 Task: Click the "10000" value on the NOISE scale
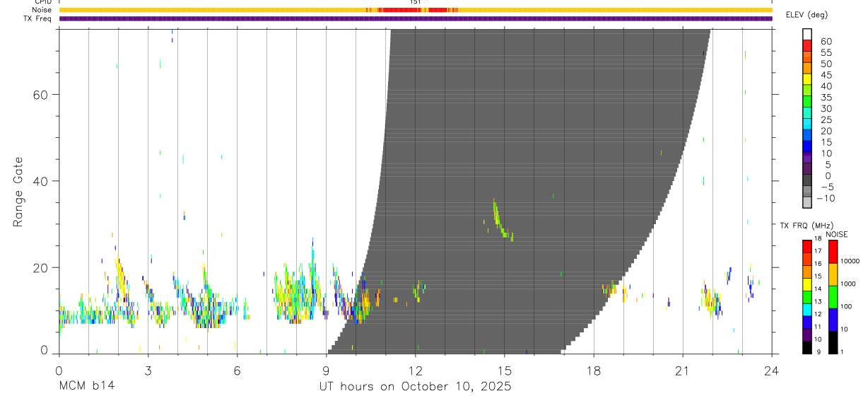[x=850, y=261]
